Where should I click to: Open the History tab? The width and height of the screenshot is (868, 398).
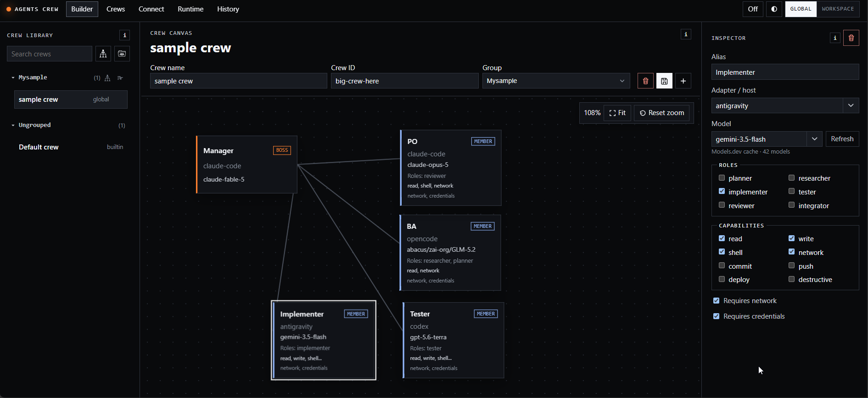[228, 9]
